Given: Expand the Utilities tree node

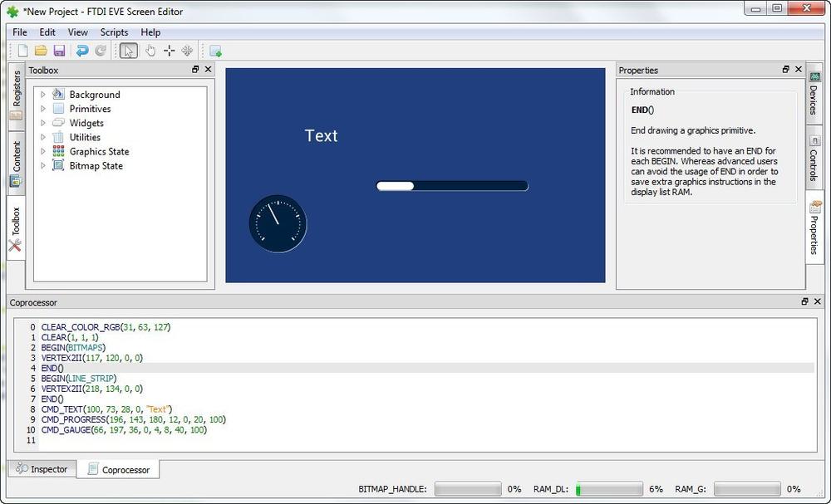Looking at the screenshot, I should tap(43, 137).
